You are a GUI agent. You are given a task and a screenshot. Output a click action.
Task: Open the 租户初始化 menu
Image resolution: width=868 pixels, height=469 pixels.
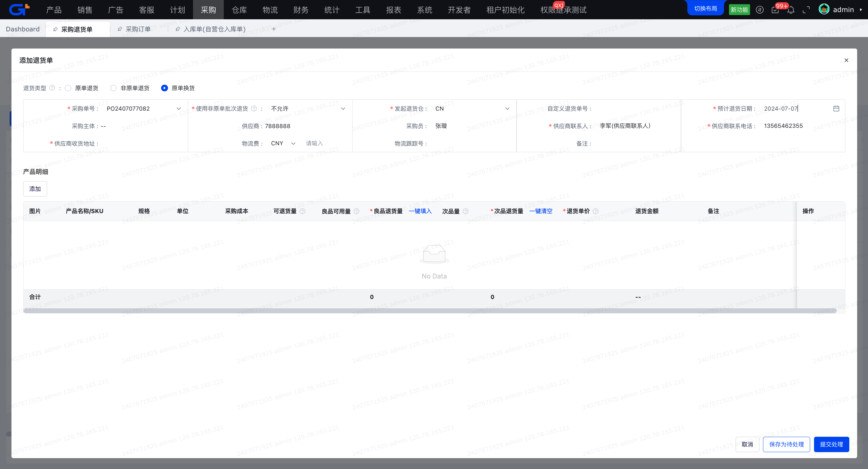point(505,10)
